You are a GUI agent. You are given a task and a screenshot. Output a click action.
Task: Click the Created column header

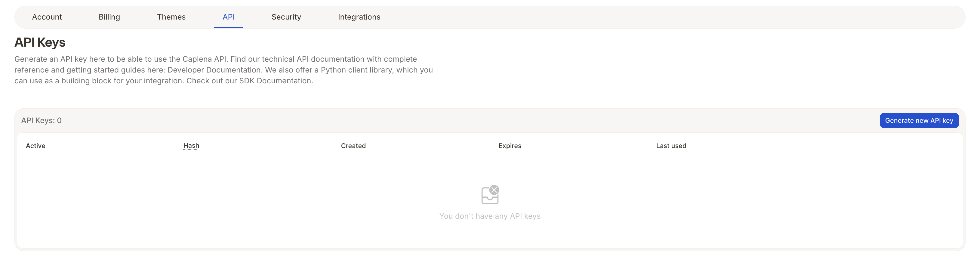click(x=353, y=146)
